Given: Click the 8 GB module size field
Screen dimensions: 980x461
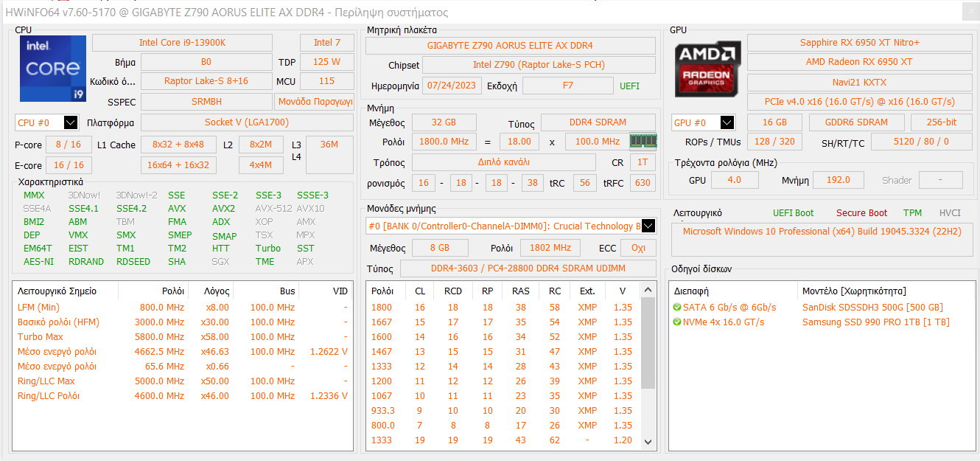Looking at the screenshot, I should point(440,248).
